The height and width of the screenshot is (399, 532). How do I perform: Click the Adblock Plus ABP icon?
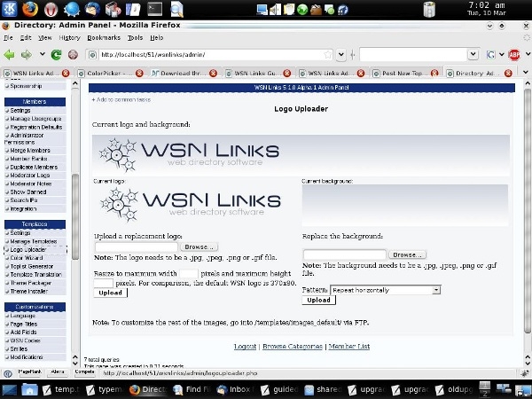coord(514,55)
